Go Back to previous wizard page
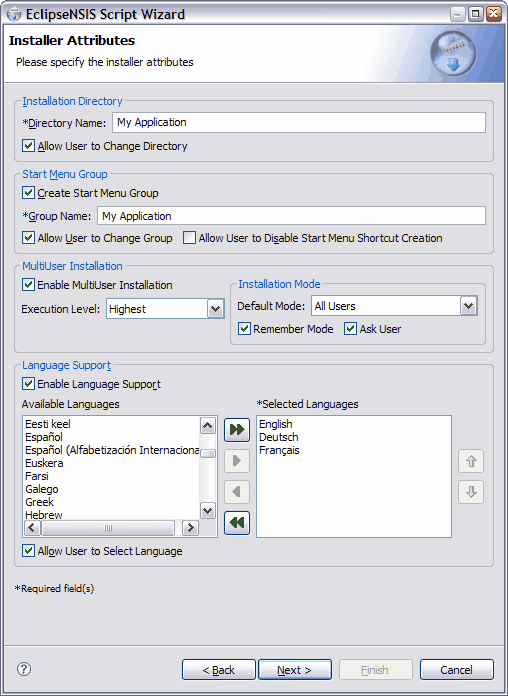Screen dimensions: 508x696 point(219,670)
